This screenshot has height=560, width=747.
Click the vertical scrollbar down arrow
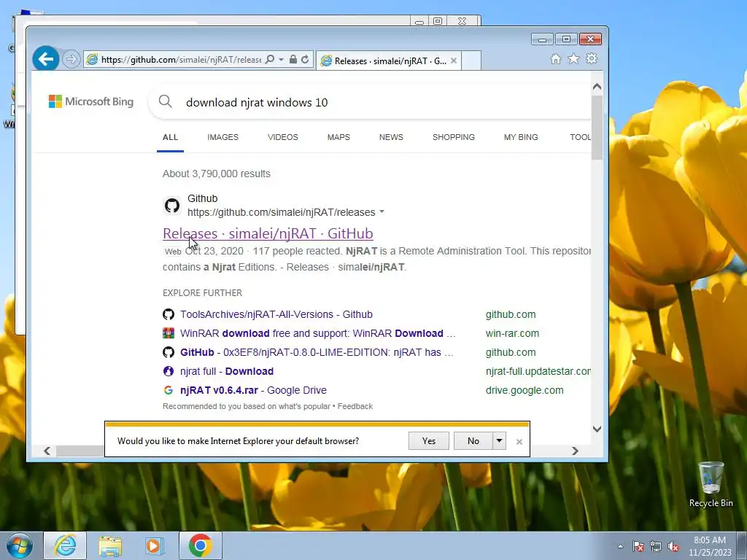(597, 429)
